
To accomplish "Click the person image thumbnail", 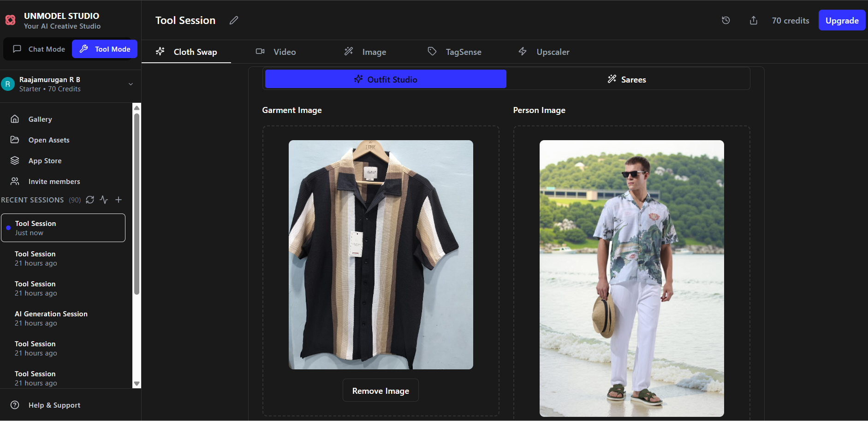I will pyautogui.click(x=631, y=277).
